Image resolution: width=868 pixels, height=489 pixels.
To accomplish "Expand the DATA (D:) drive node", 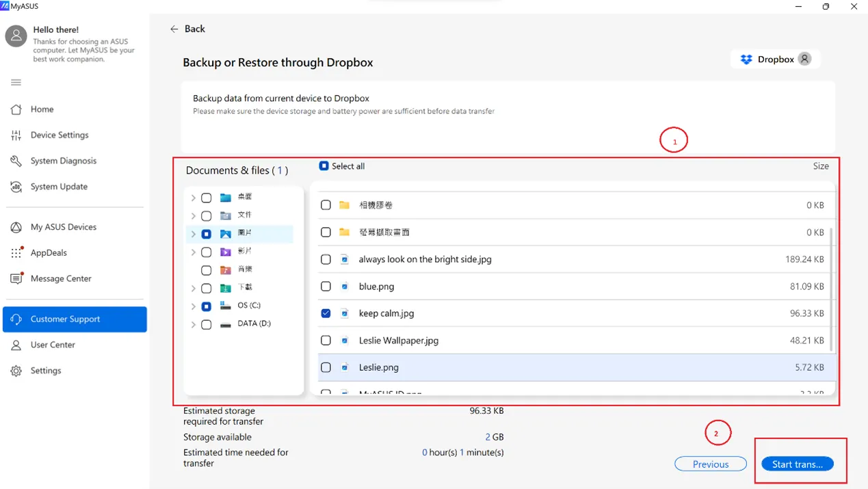I will point(193,323).
